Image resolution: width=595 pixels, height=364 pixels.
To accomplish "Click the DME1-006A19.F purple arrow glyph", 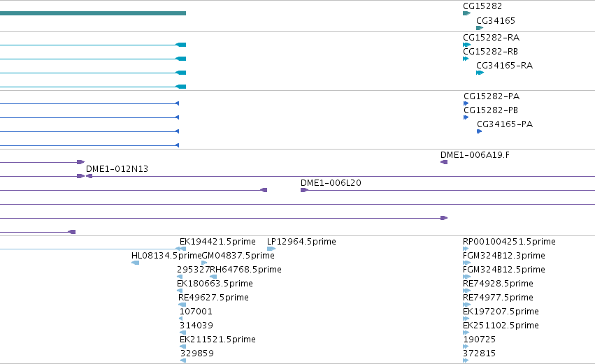I will coord(443,162).
